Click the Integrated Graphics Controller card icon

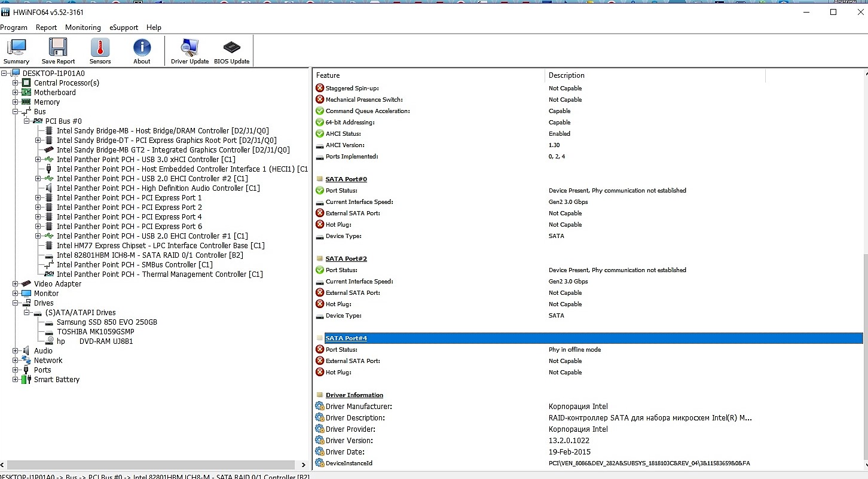pyautogui.click(x=49, y=150)
